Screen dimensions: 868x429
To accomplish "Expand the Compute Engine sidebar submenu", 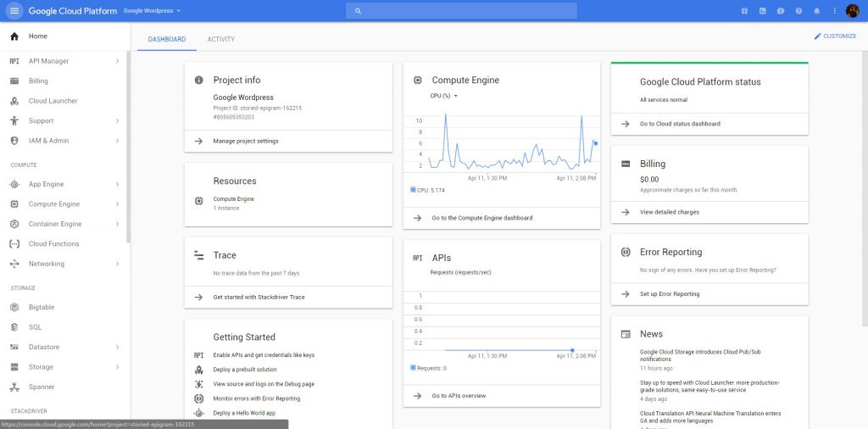I will pyautogui.click(x=117, y=204).
